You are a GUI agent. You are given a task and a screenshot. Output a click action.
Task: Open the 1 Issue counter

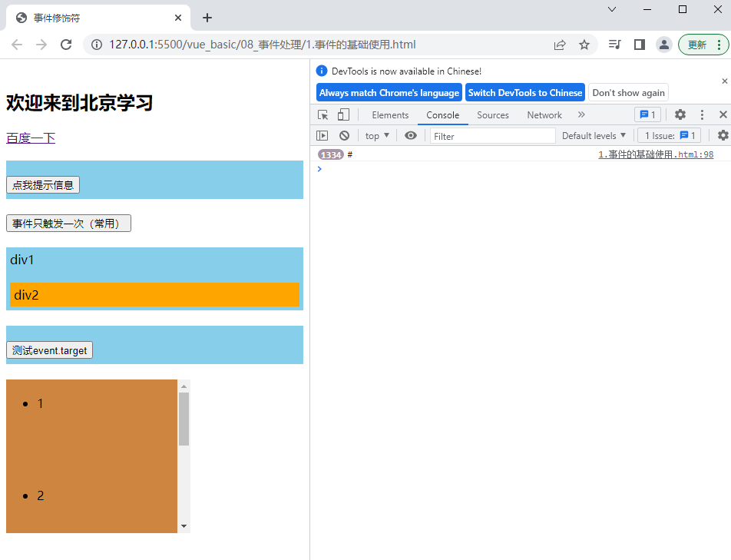(669, 135)
